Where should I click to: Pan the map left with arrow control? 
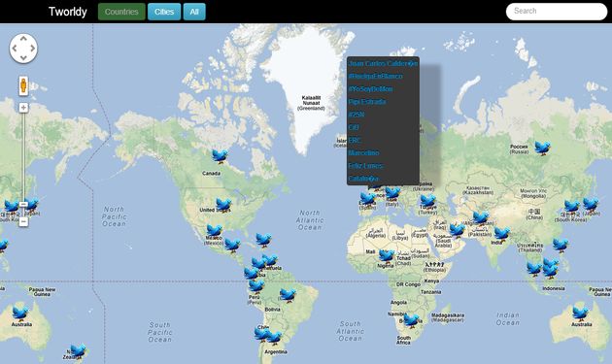15,49
